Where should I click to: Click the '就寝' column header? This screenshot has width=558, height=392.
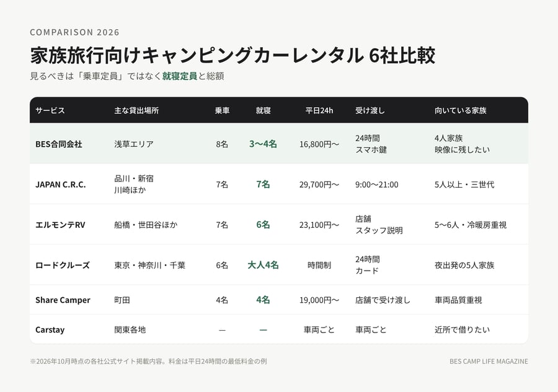[x=263, y=110]
